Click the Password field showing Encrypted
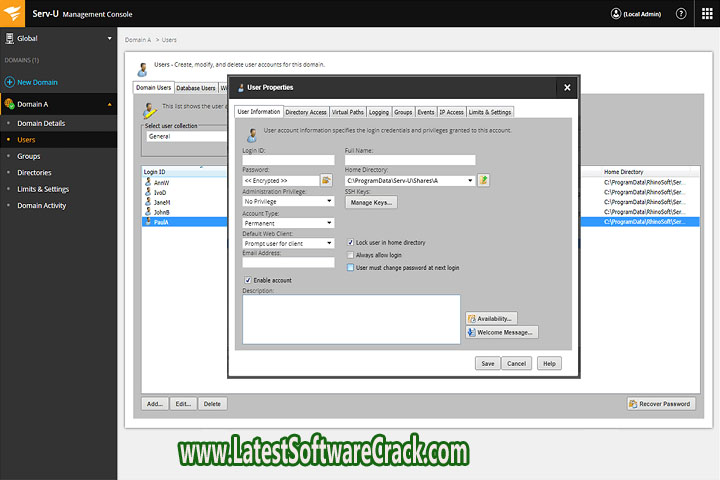720x480 pixels. click(x=281, y=181)
